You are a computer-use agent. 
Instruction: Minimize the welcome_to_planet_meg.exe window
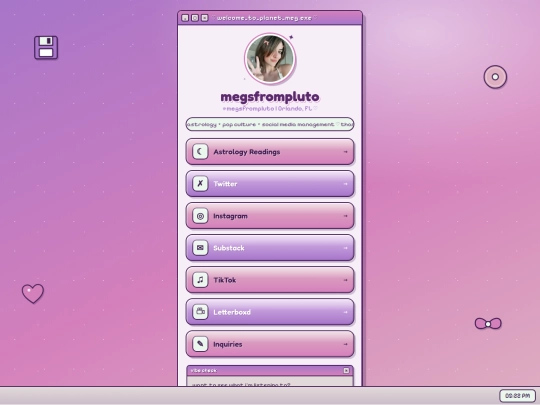(x=185, y=18)
